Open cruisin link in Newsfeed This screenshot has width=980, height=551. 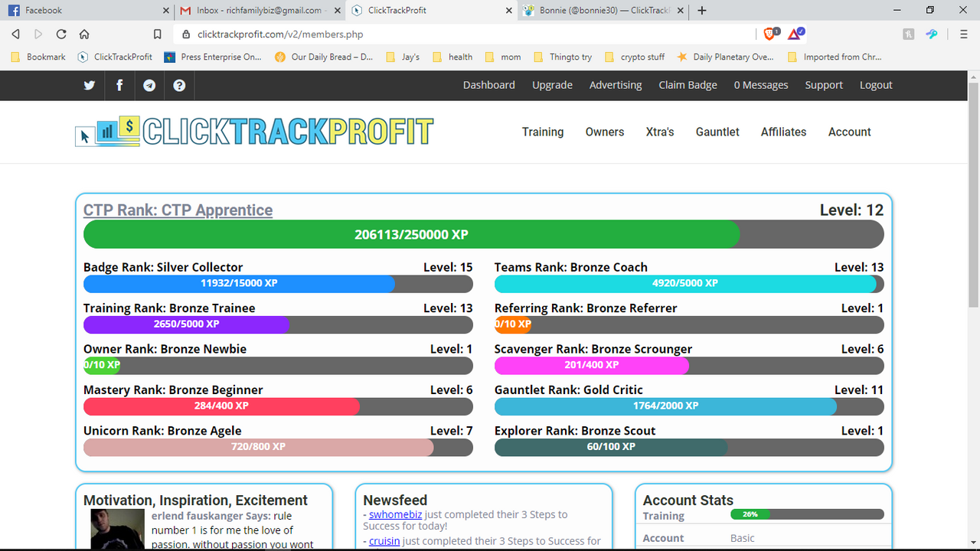[x=384, y=540]
